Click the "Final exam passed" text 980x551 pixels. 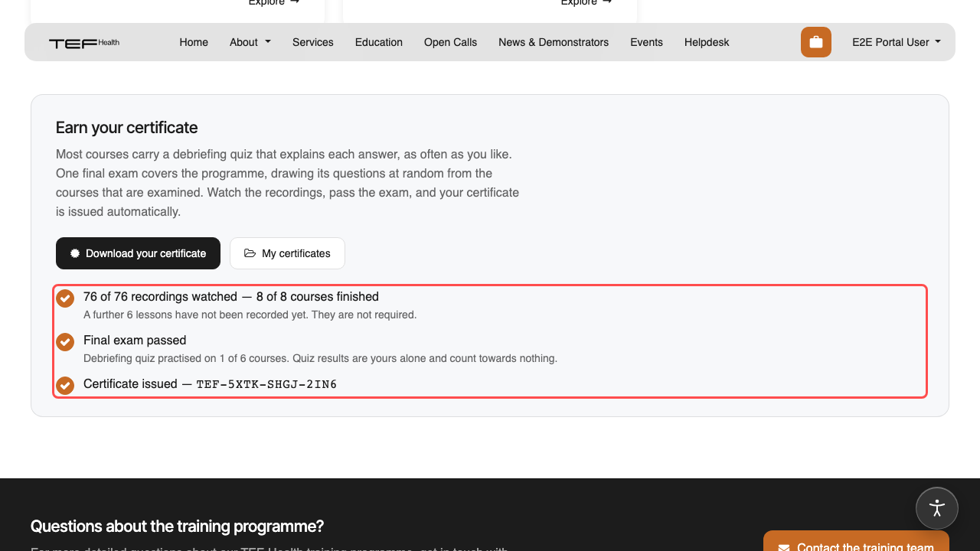pyautogui.click(x=135, y=340)
